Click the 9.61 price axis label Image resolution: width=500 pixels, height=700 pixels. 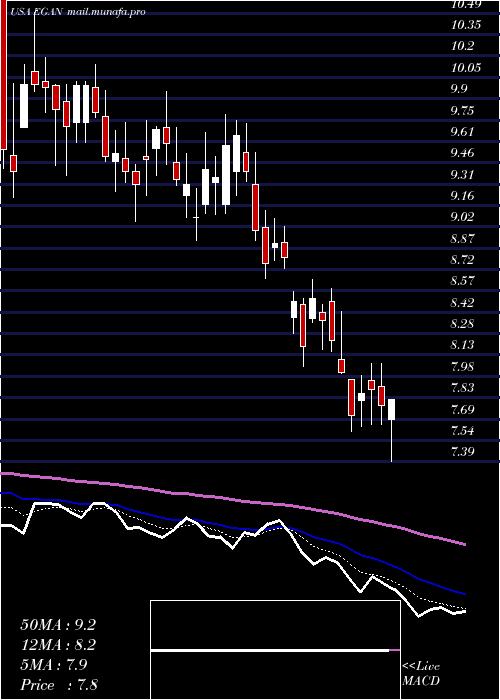462,132
